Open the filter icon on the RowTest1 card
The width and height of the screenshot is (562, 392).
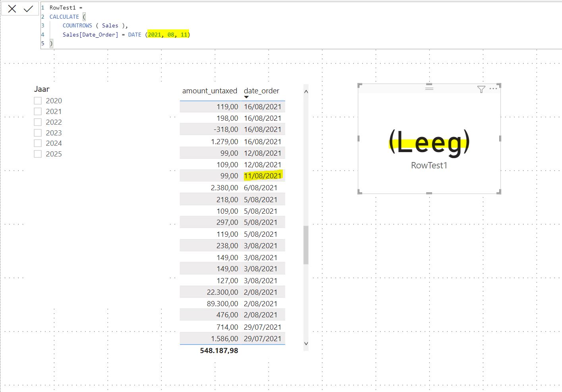[x=481, y=89]
